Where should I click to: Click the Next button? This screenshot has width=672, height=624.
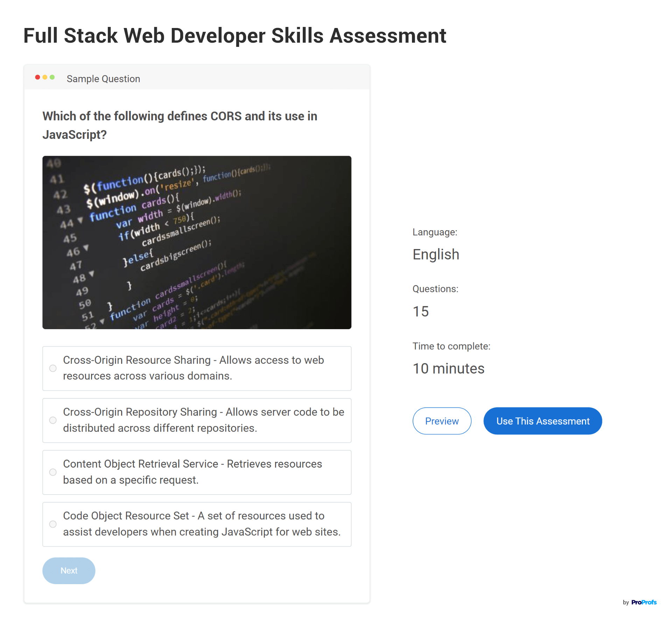coord(69,570)
